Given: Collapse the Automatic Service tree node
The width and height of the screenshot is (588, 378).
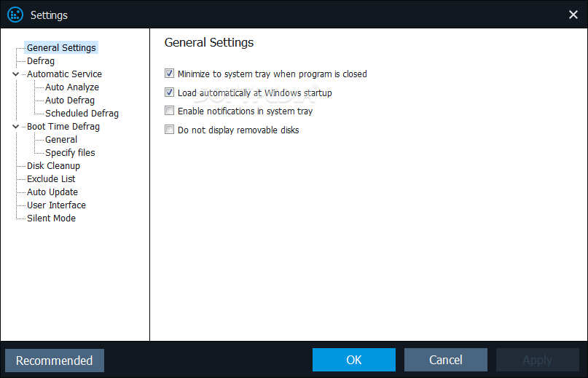Looking at the screenshot, I should [16, 74].
